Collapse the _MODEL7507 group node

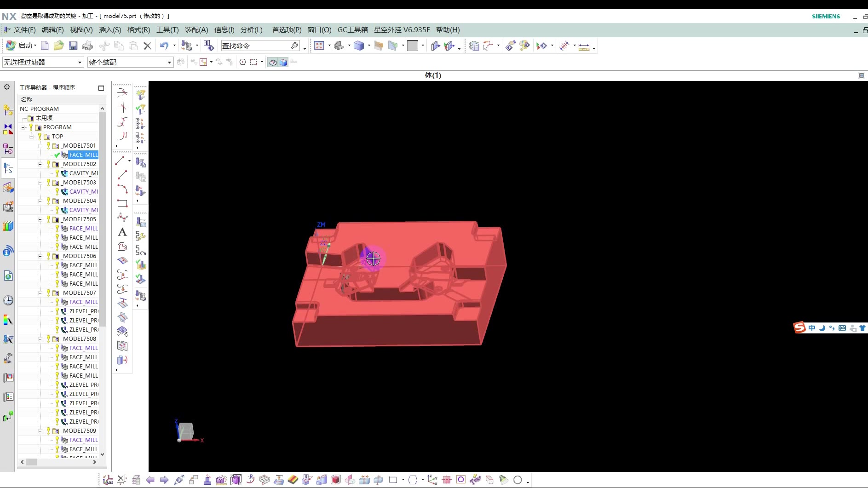pyautogui.click(x=40, y=293)
